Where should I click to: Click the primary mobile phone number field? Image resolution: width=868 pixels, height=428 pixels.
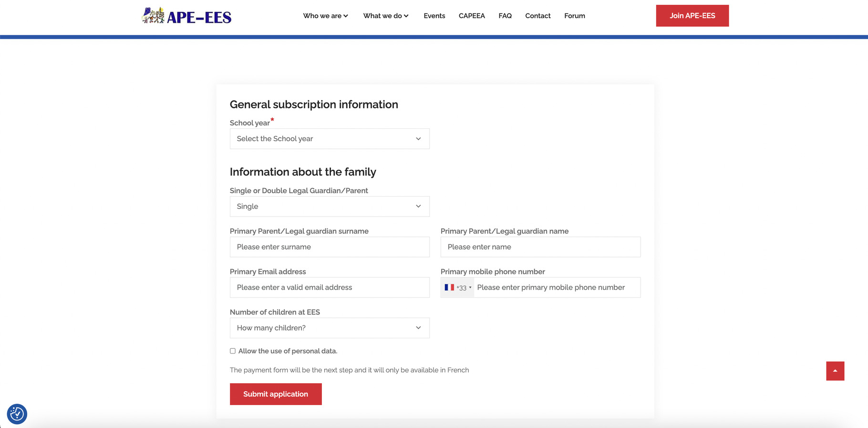[557, 288]
